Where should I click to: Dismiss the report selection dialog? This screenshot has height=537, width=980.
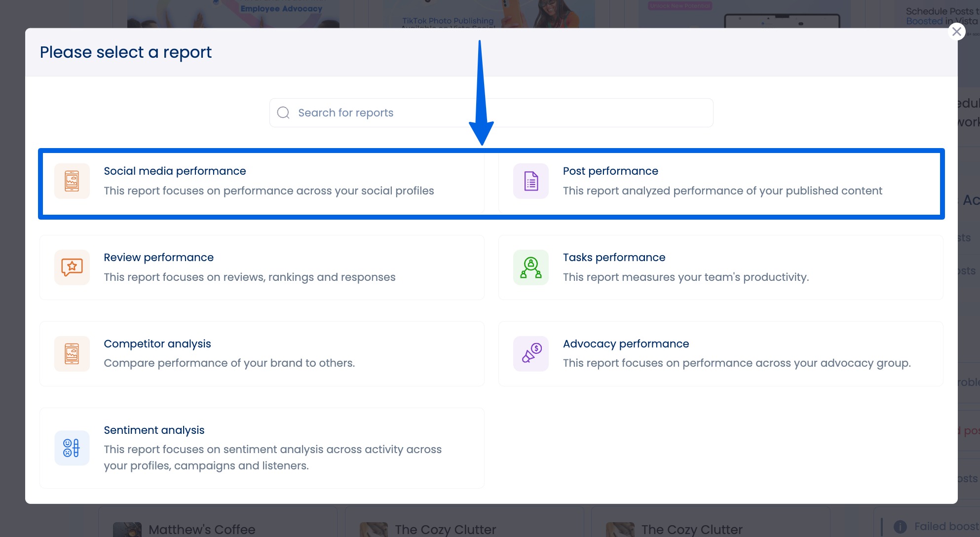pyautogui.click(x=956, y=31)
